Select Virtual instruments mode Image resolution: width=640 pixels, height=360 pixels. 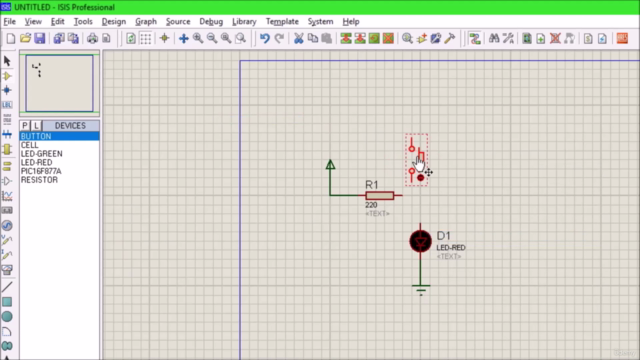7,270
